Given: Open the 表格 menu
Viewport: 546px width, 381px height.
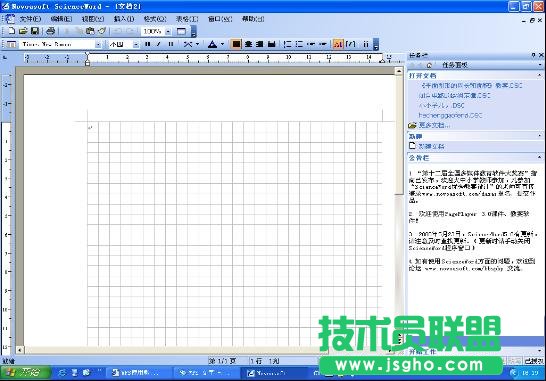Looking at the screenshot, I should coord(187,19).
